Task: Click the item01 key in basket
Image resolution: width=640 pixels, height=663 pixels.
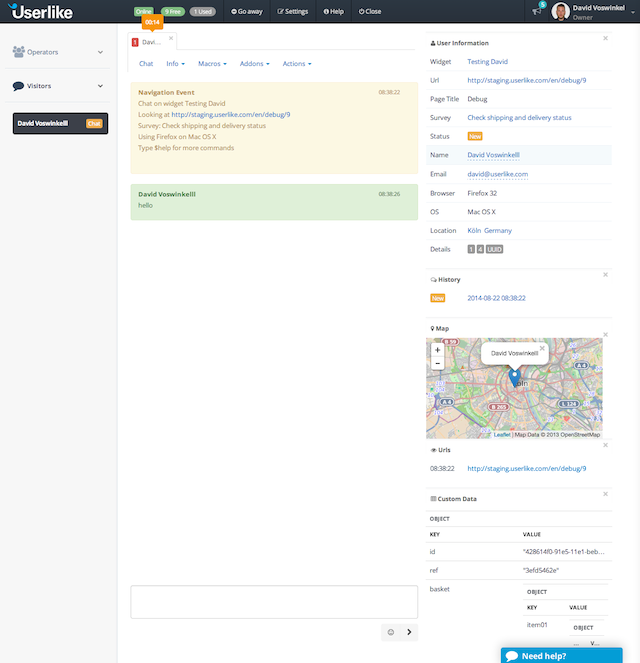Action: pos(537,625)
